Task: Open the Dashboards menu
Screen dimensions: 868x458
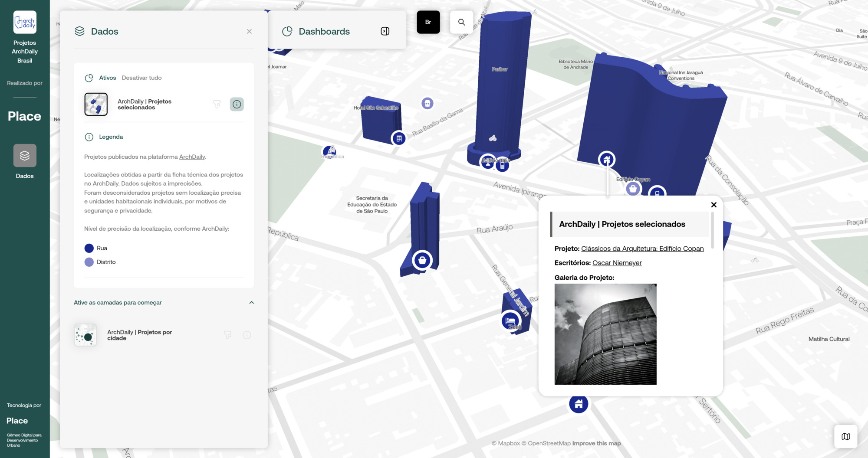Action: [324, 31]
